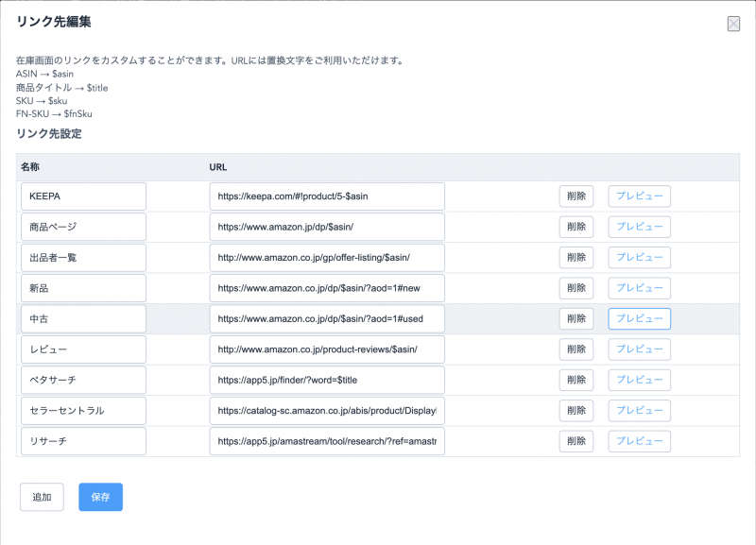Click the リンク先編集 dialog title
Screen dimensions: 756x545
point(54,22)
